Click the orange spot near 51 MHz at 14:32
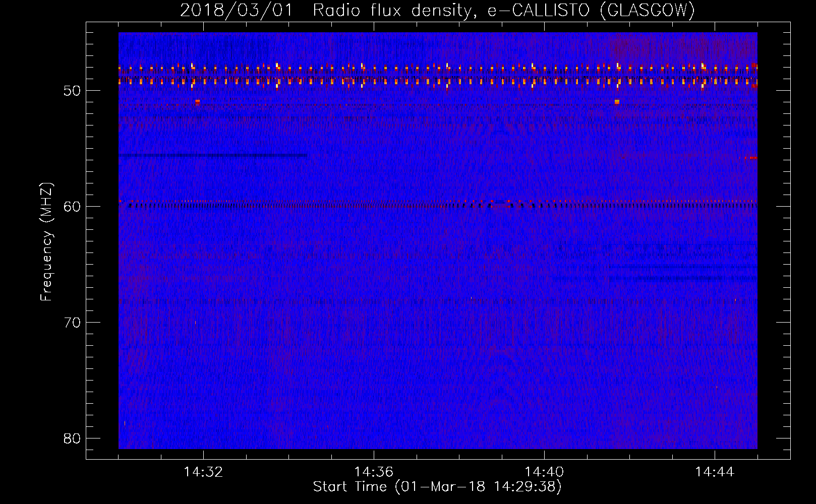This screenshot has height=504, width=816. coord(197,101)
